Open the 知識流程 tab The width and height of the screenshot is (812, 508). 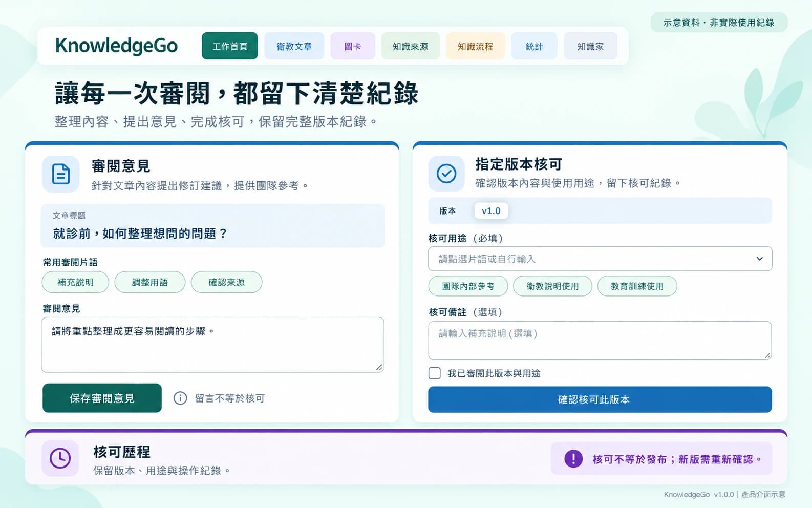(476, 46)
